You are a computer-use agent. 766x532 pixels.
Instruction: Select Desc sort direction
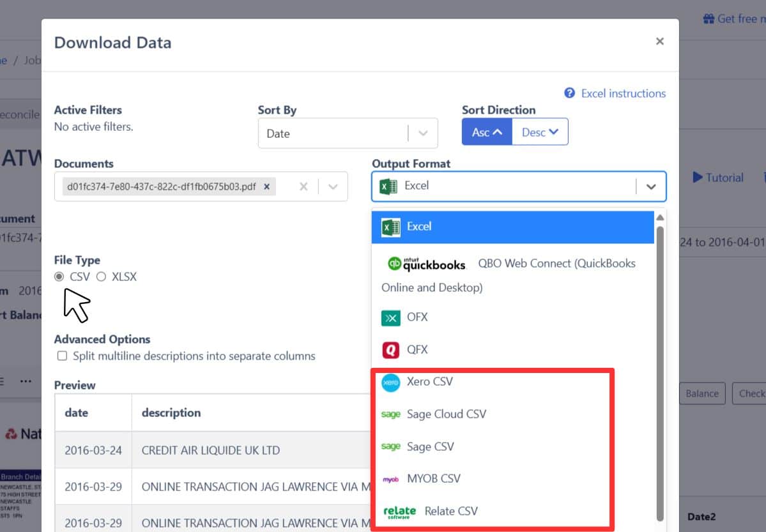pos(540,132)
